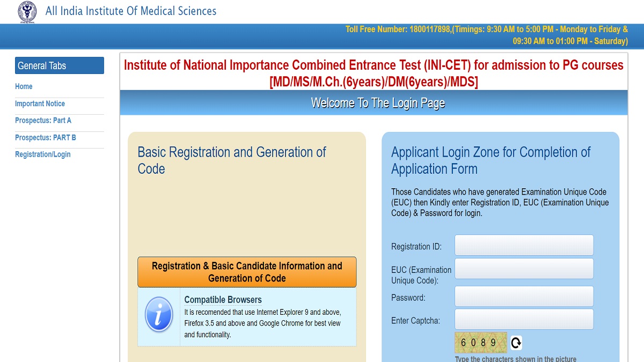Focus the Registration ID input field

pos(524,245)
